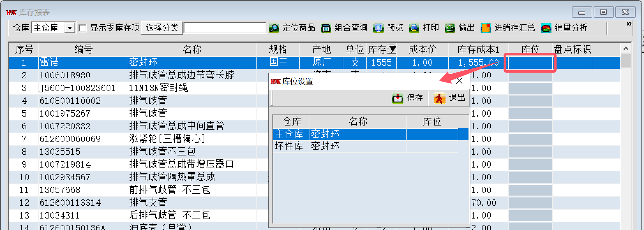Click the search text field in toolbar
644x230 pixels.
click(x=225, y=28)
